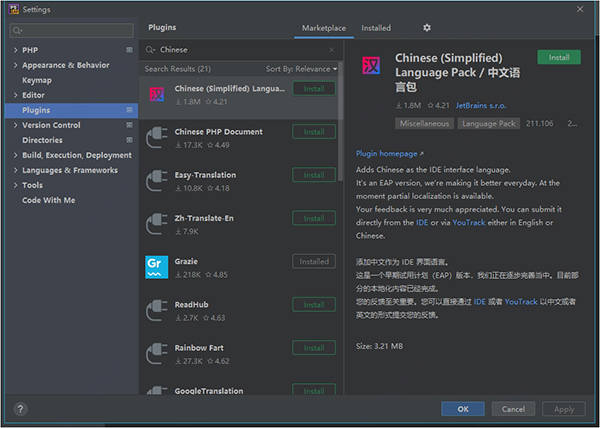Click the help question mark icon
600x428 pixels.
pyautogui.click(x=21, y=409)
